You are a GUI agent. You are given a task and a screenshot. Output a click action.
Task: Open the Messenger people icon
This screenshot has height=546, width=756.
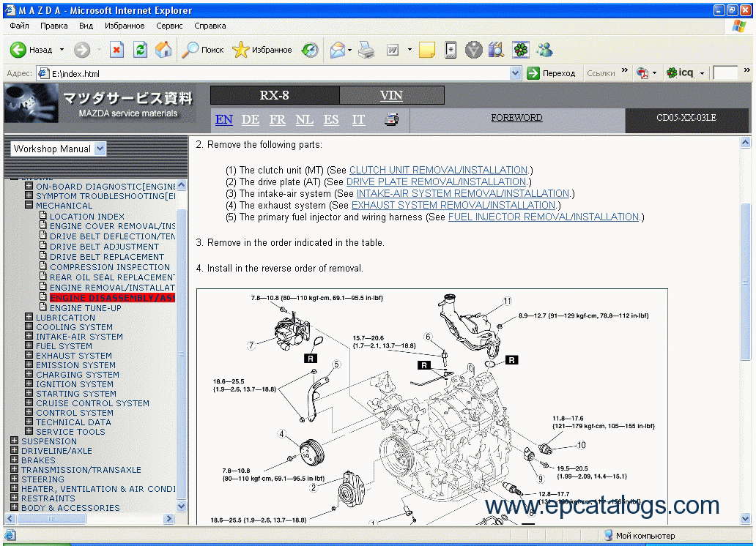point(544,50)
